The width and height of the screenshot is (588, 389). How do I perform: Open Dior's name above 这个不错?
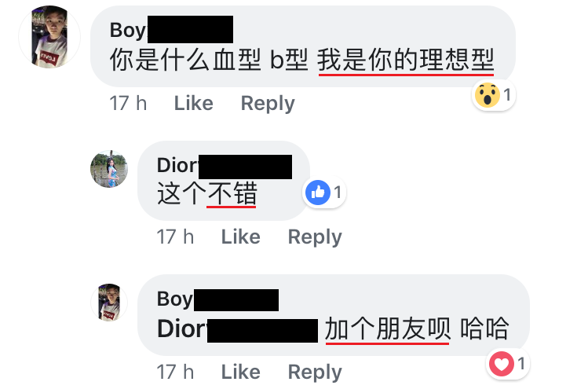pos(225,166)
